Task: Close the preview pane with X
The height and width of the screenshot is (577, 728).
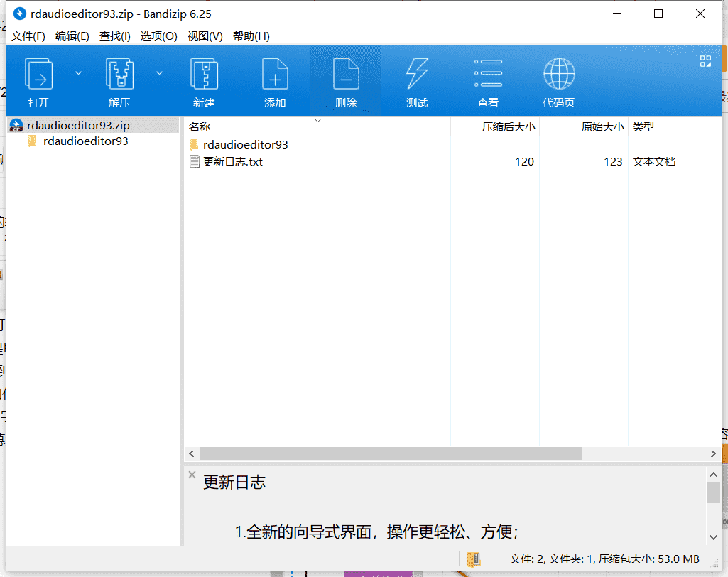Action: coord(192,475)
